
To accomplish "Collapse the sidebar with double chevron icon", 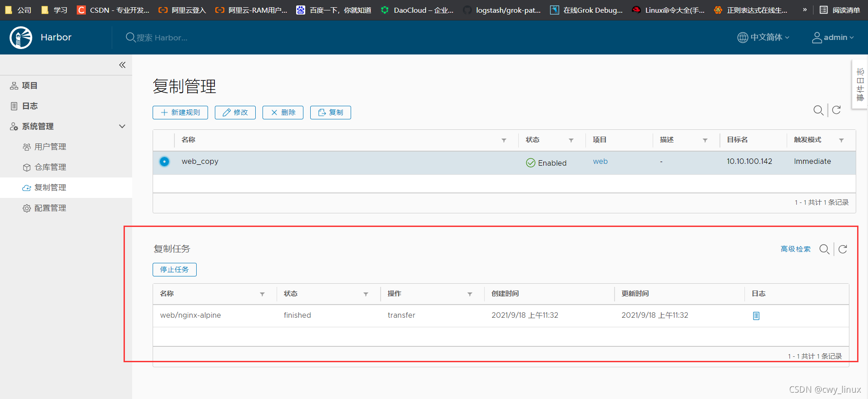I will pyautogui.click(x=122, y=65).
